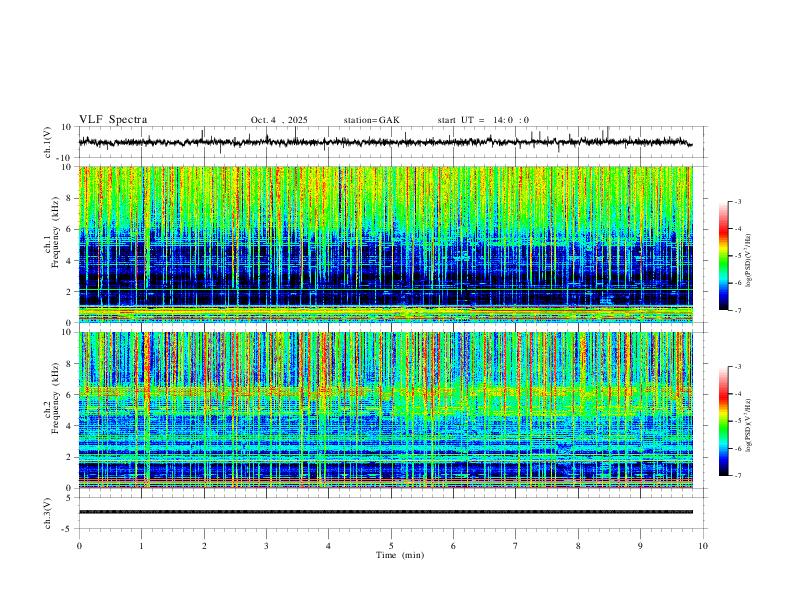Click the 'station=GAK' label
Screen dimensions: 792x612
point(371,120)
